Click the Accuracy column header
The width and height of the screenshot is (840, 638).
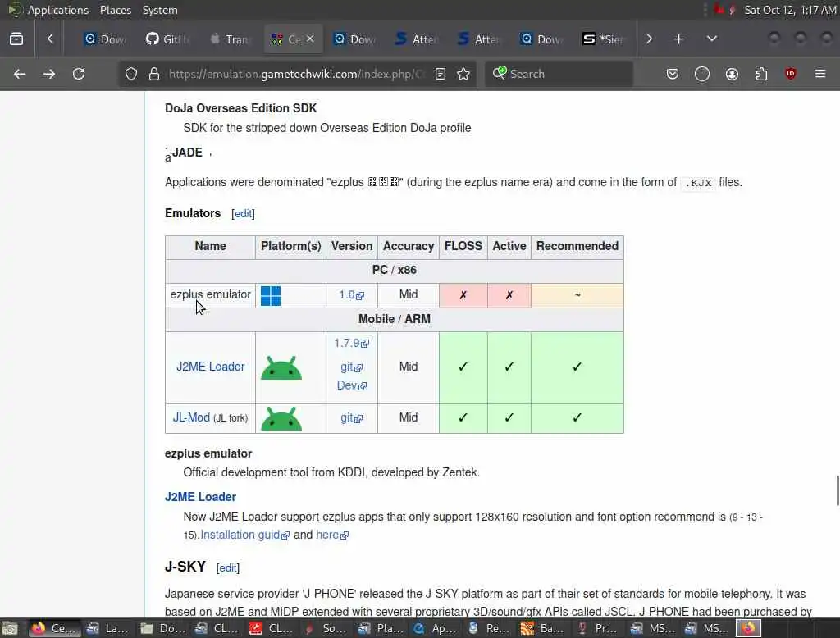click(409, 246)
